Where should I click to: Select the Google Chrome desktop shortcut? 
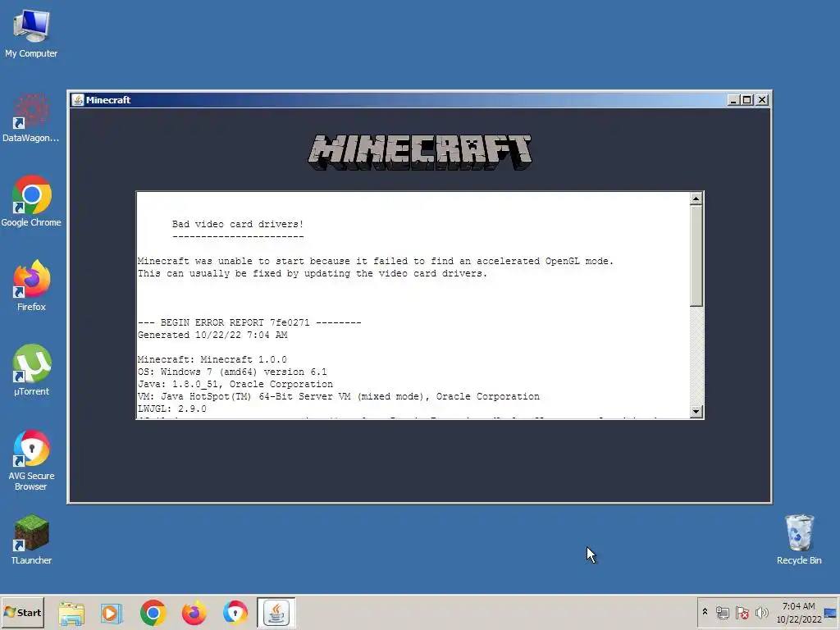point(31,202)
